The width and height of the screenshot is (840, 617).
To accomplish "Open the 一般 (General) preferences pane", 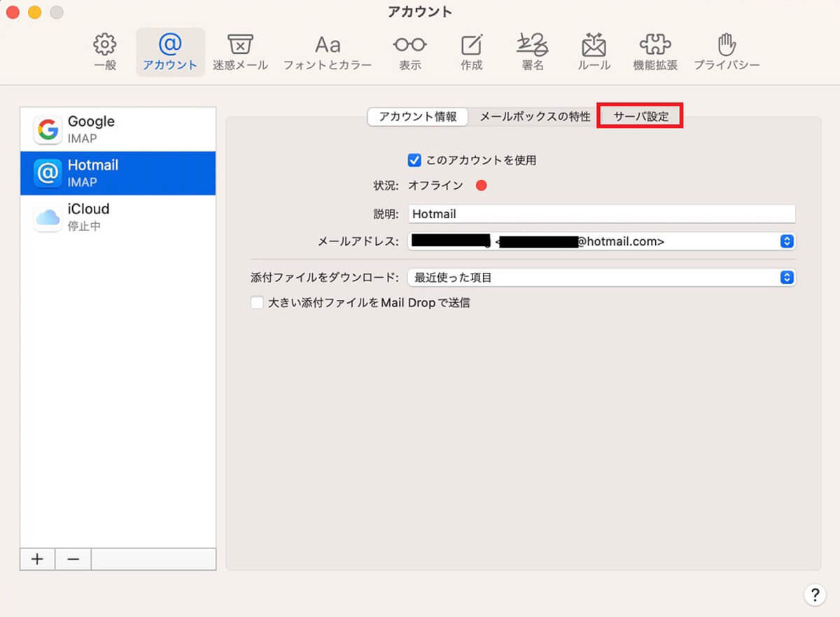I will 105,52.
